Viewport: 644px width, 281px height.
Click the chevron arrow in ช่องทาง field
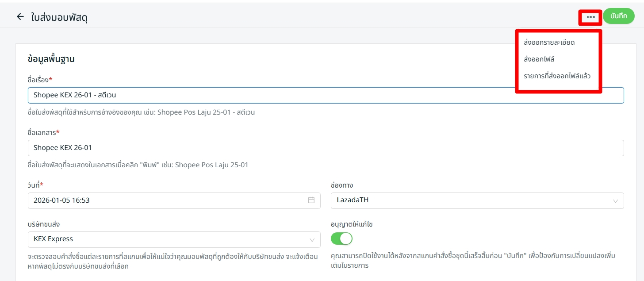[615, 201]
